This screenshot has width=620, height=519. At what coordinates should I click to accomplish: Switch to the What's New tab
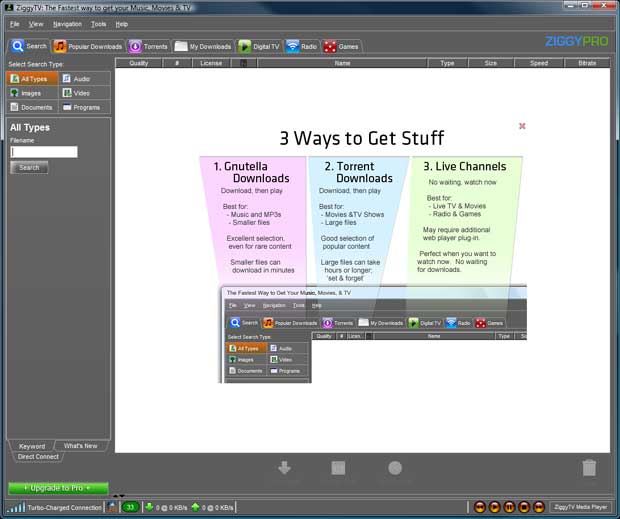(80, 446)
